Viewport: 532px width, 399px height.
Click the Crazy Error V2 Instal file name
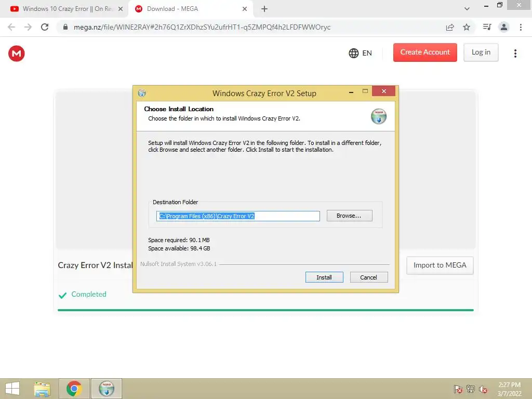95,265
